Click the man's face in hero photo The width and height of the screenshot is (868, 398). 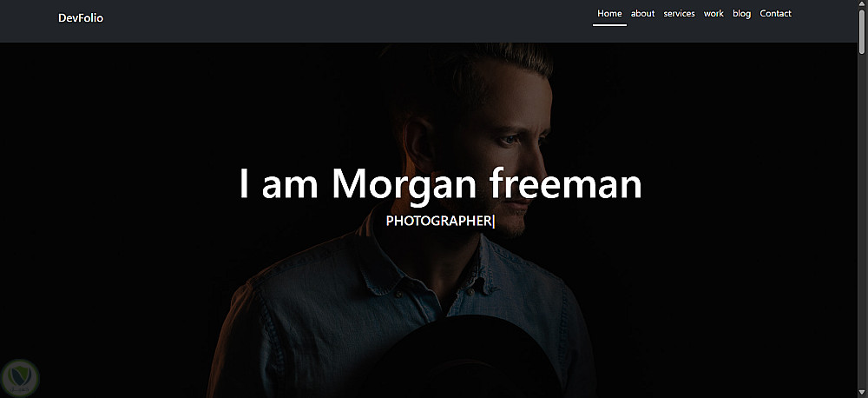tap(507, 149)
